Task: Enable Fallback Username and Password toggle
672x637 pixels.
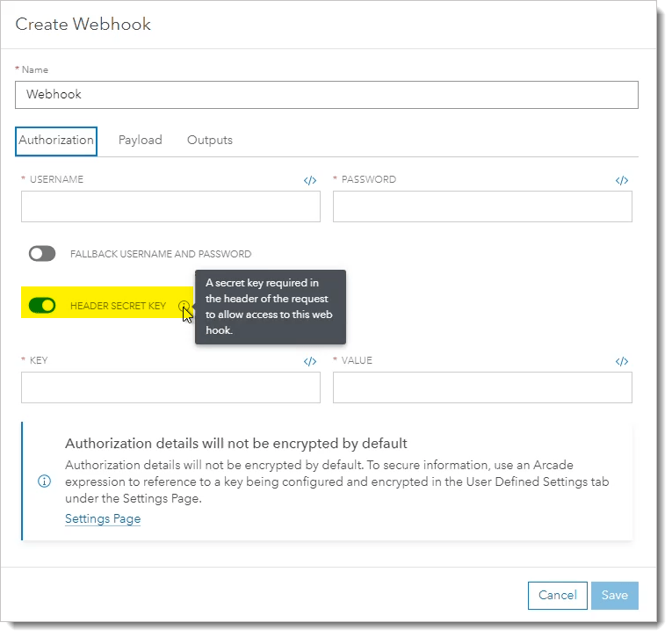Action: [x=42, y=254]
